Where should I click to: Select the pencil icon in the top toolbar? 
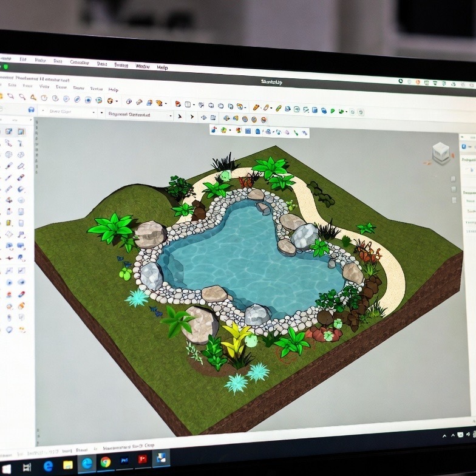click(256, 107)
